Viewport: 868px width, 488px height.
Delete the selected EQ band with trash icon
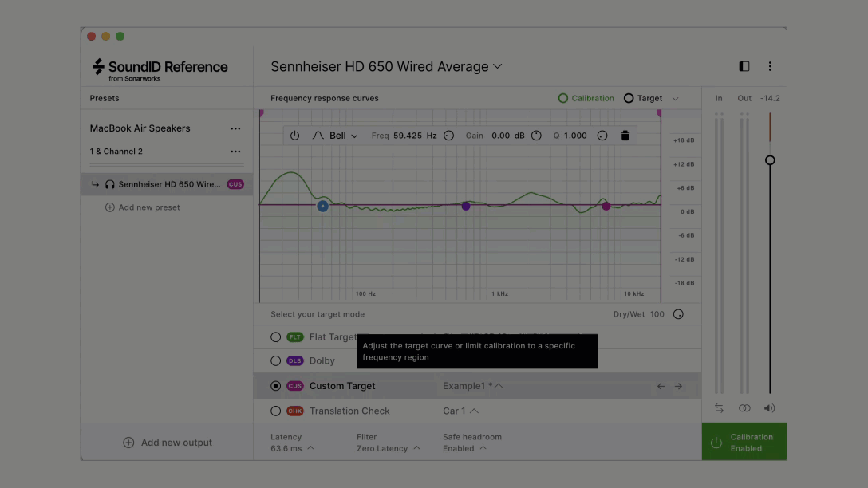[625, 136]
